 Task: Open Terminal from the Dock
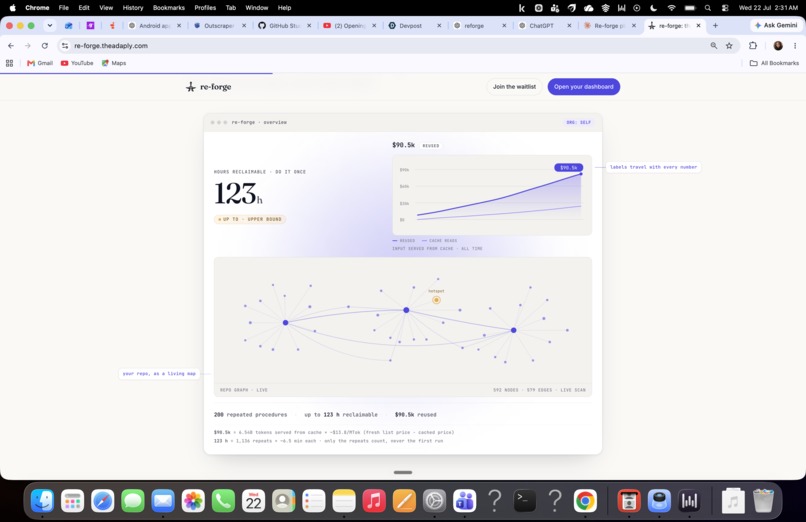pos(525,501)
